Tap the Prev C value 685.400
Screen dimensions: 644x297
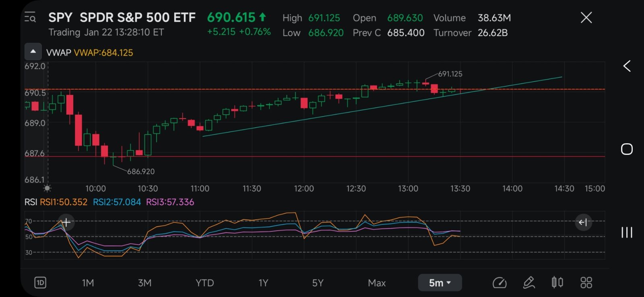tap(406, 33)
